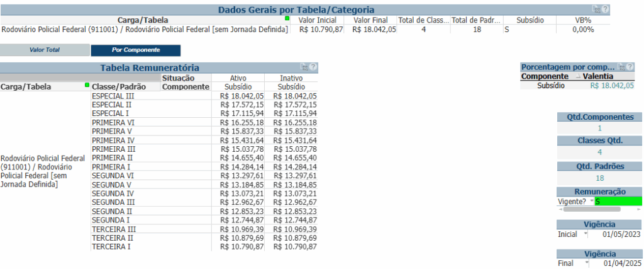Click the Subsídio column header in Dados Gerais
The width and height of the screenshot is (644, 269).
click(530, 20)
